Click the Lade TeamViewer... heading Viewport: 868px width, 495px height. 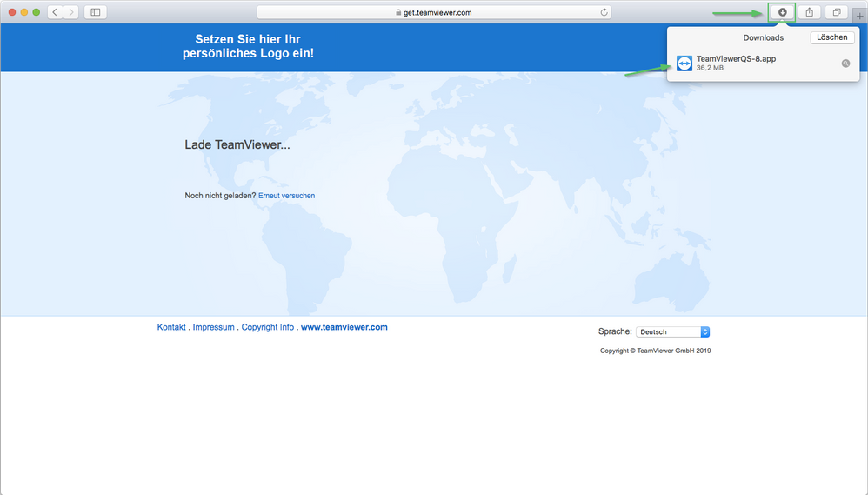237,144
